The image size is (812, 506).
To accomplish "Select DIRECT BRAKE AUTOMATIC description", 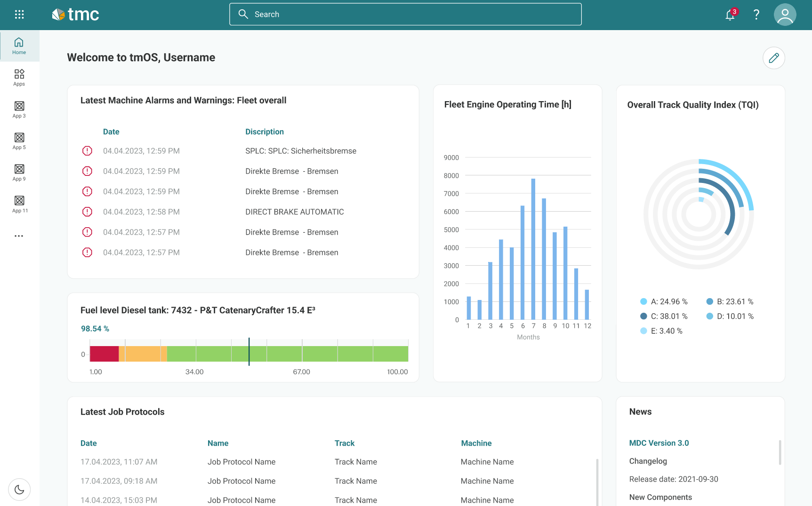I will click(295, 212).
